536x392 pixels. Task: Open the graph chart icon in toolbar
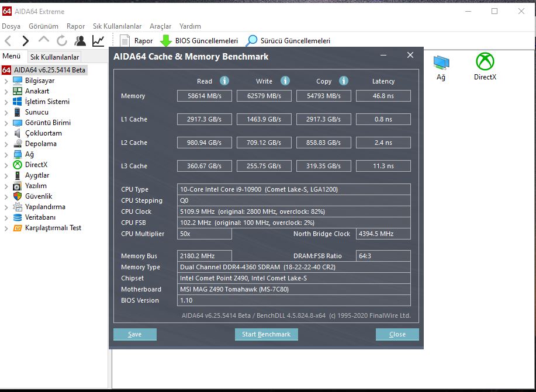coord(98,41)
